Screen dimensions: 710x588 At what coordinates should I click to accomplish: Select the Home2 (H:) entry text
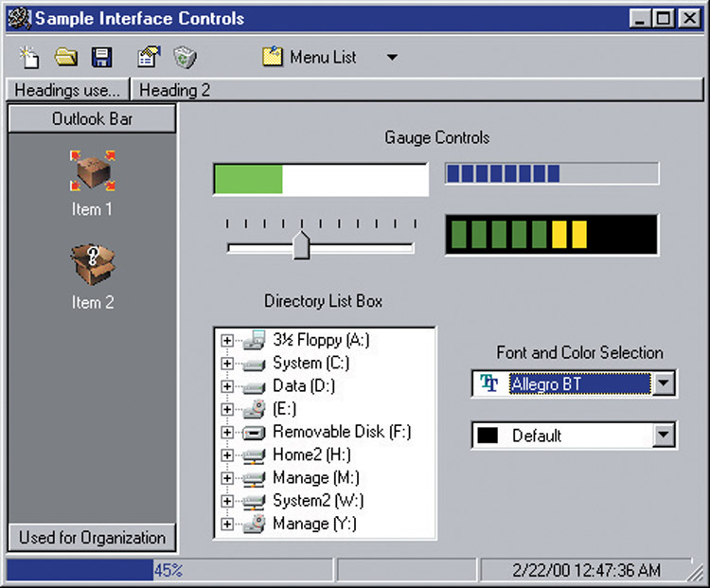pos(311,454)
